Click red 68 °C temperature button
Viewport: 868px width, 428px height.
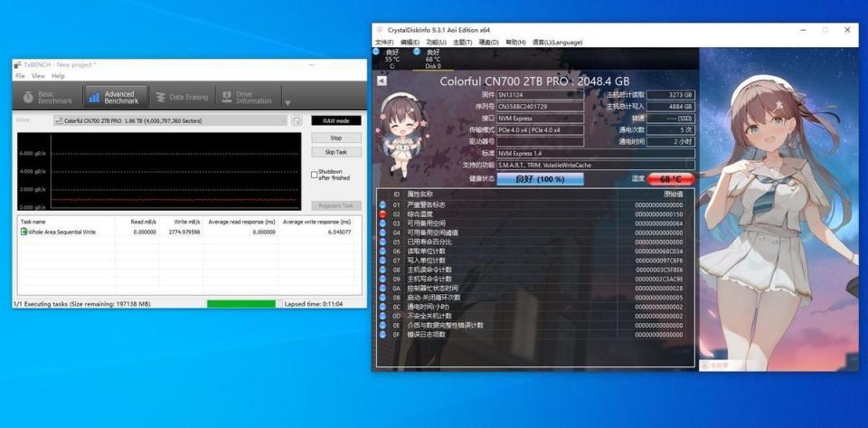click(x=670, y=179)
